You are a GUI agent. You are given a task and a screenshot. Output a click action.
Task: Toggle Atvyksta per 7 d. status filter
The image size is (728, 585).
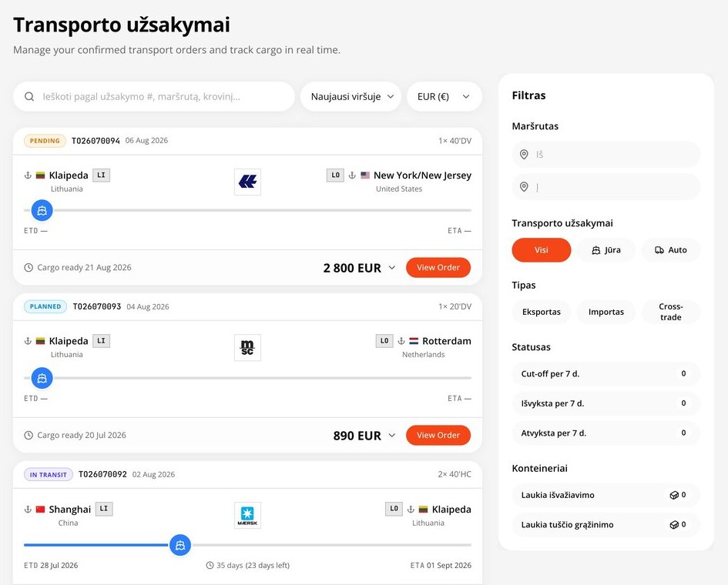pos(606,433)
